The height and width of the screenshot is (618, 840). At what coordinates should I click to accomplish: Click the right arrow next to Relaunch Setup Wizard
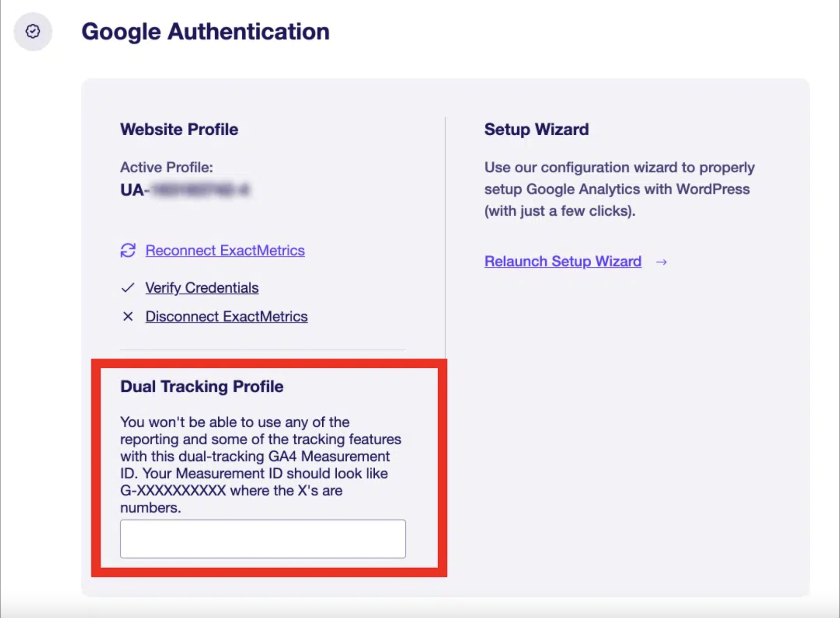click(662, 262)
